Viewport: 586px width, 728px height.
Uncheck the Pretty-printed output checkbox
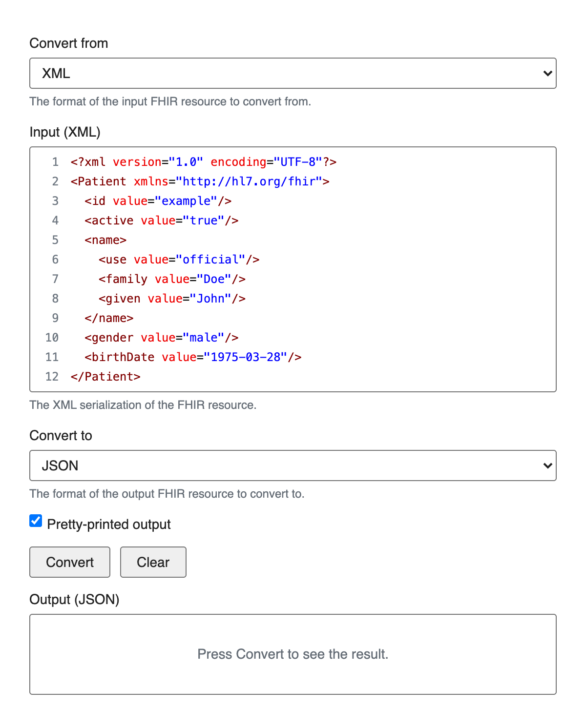tap(36, 521)
